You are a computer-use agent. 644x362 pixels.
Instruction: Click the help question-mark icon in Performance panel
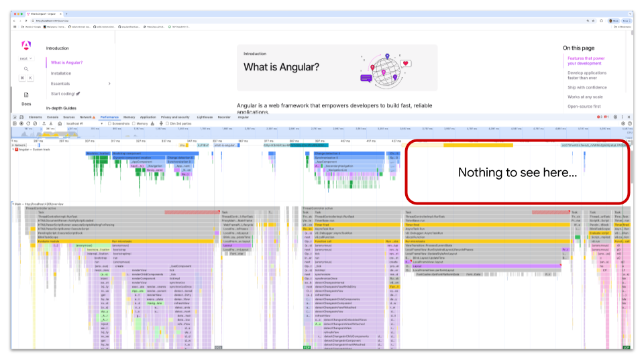click(630, 123)
